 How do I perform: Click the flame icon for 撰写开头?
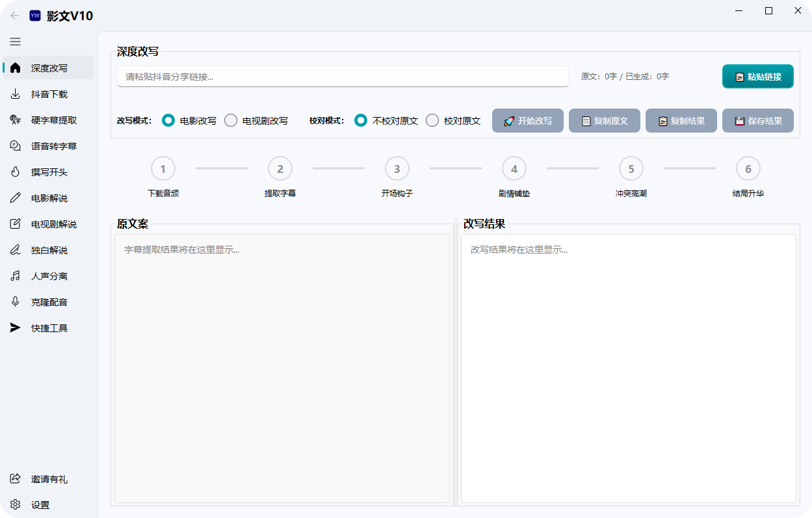click(16, 172)
